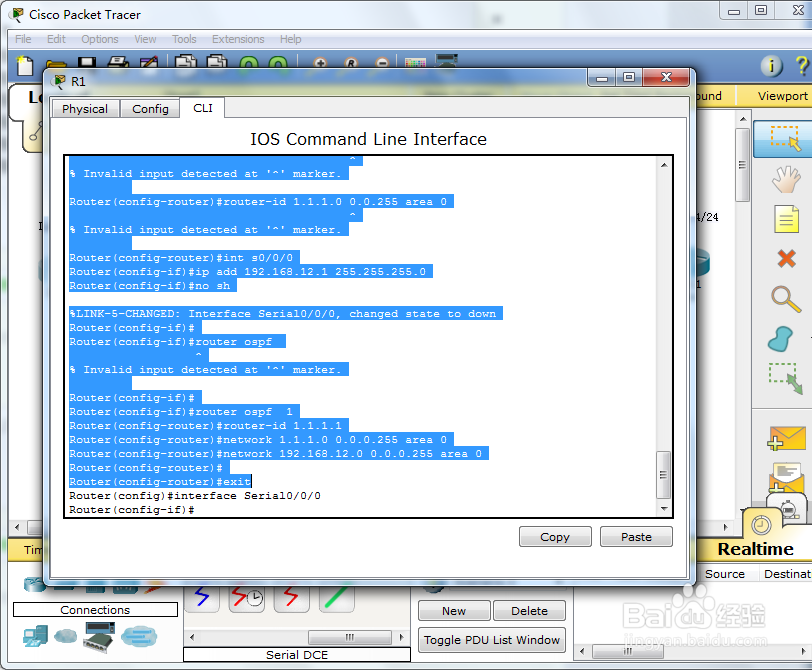812x670 pixels.
Task: Choose the Move Layout hand tool
Action: click(x=786, y=179)
